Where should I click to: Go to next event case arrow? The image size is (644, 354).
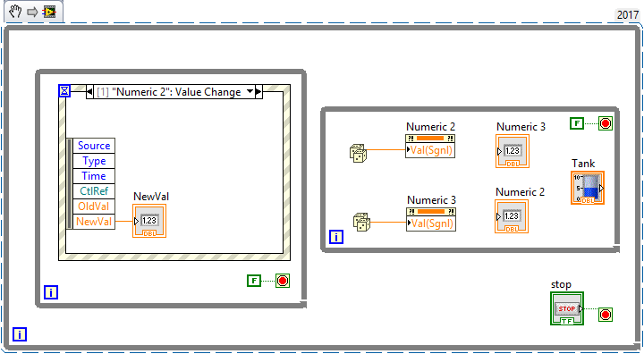[x=258, y=92]
